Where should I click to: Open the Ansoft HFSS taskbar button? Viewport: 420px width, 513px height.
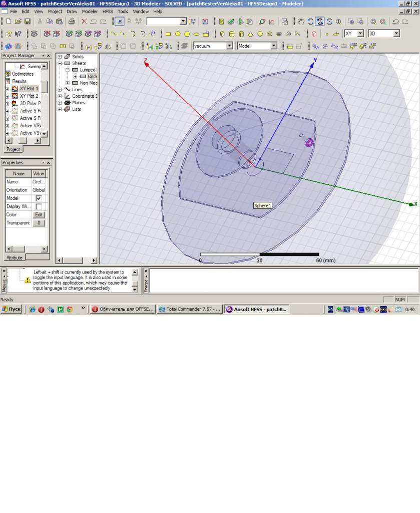(257, 309)
